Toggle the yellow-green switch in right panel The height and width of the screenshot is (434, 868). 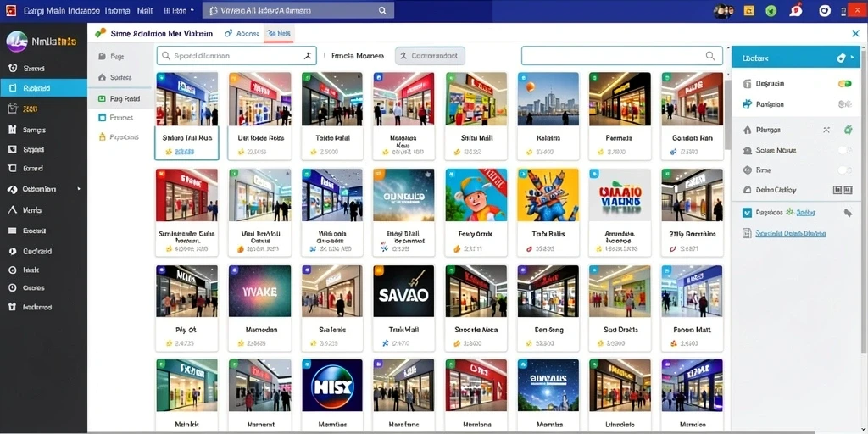pyautogui.click(x=845, y=84)
